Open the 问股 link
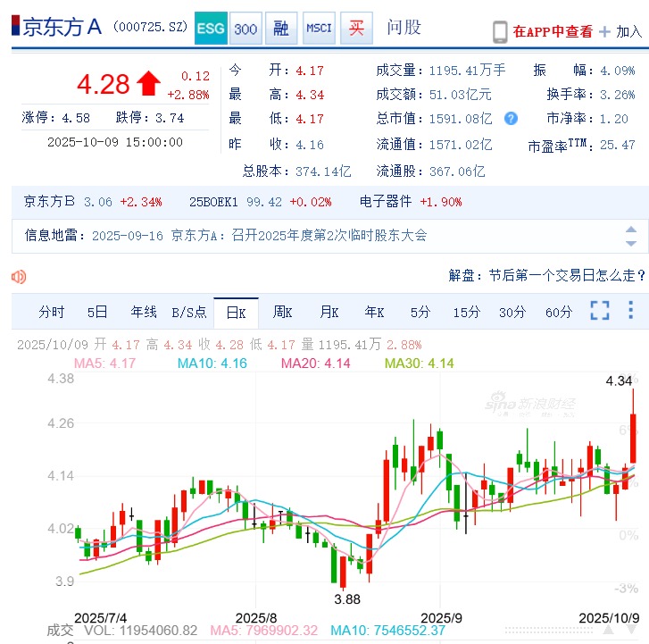Image resolution: width=649 pixels, height=644 pixels. (404, 28)
